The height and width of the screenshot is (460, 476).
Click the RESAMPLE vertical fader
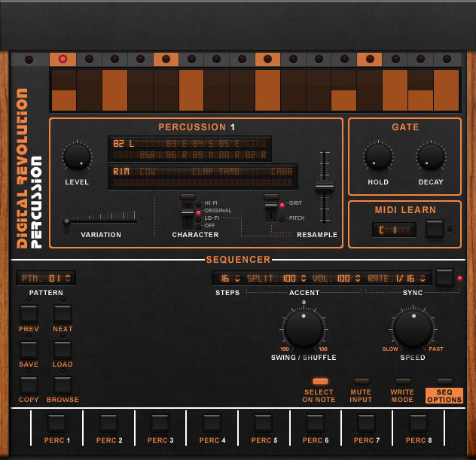click(325, 184)
